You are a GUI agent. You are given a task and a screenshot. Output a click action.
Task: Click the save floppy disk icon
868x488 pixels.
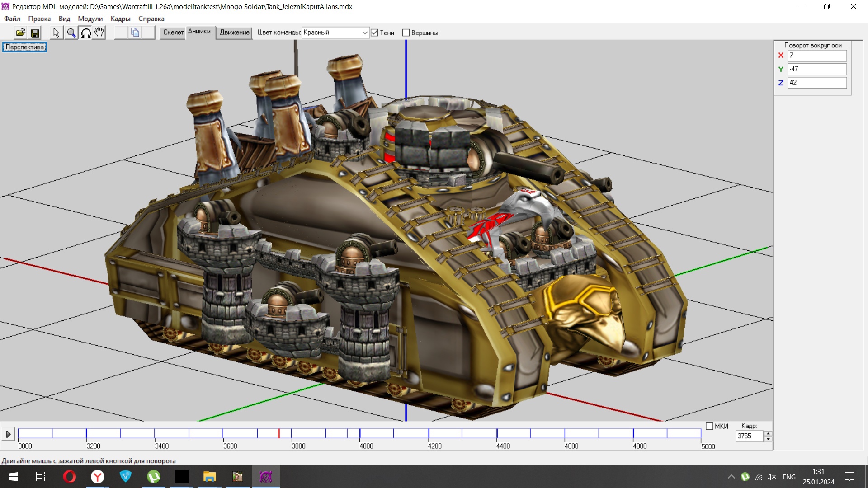pos(35,33)
